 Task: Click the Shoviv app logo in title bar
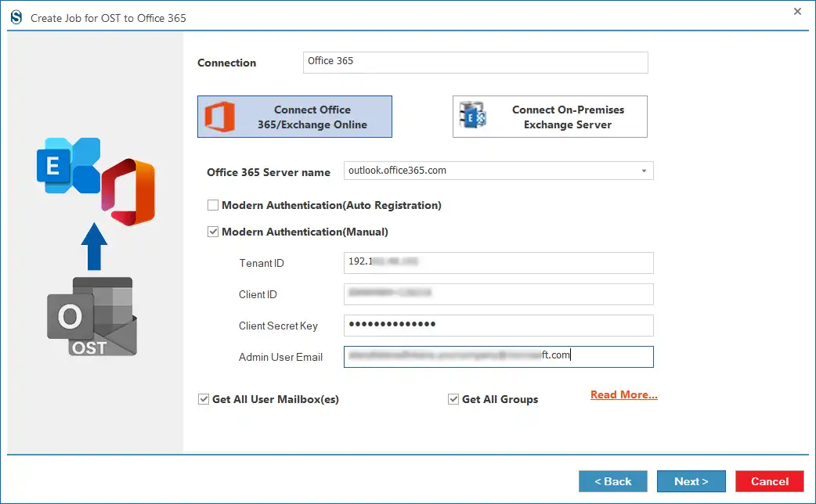16,17
